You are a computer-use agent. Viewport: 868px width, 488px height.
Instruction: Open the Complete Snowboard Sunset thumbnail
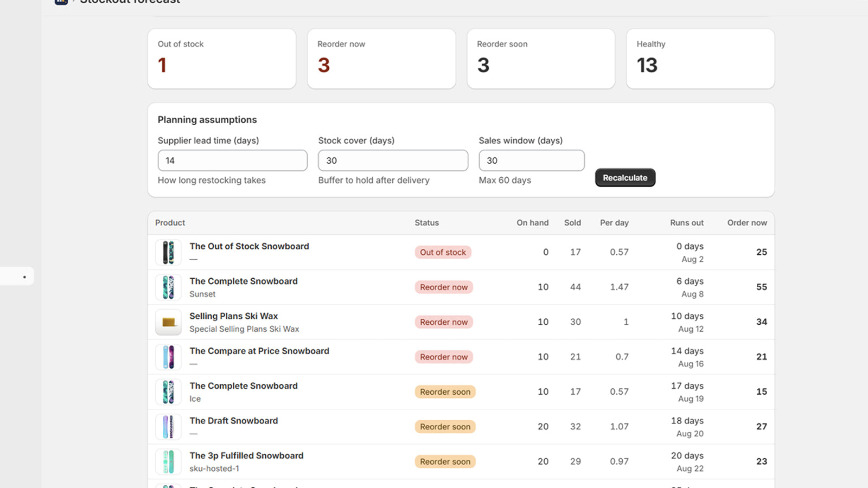(168, 287)
